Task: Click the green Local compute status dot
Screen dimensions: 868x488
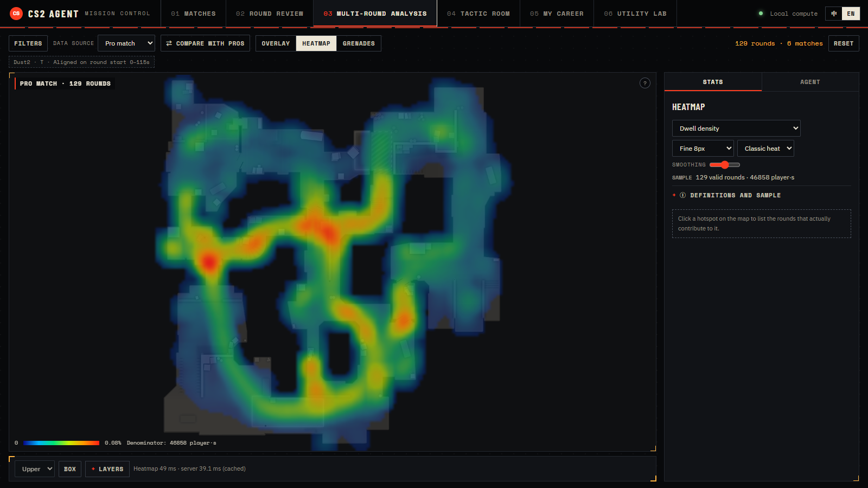Action: pos(761,14)
